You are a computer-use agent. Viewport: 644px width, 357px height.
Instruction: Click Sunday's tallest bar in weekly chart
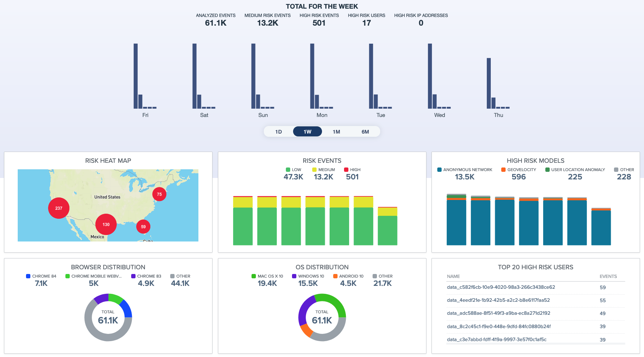[253, 76]
